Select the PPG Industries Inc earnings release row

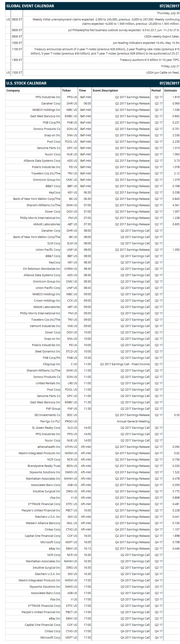tap(92, 97)
